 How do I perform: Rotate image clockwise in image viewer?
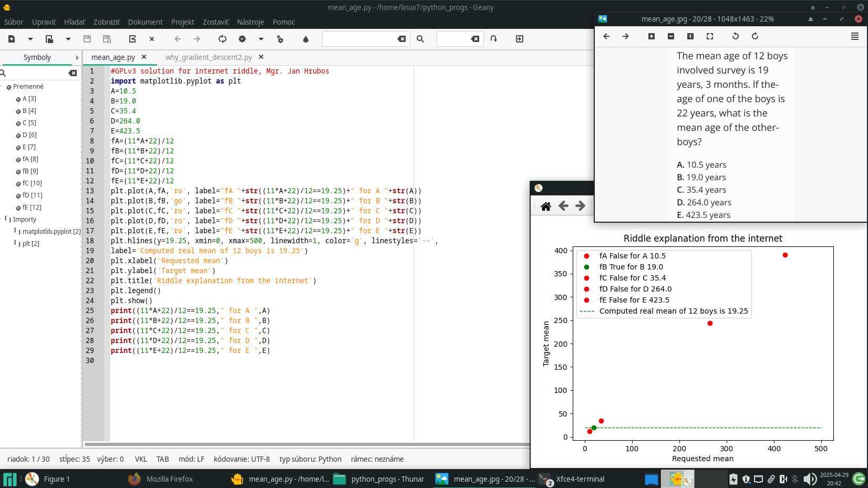pos(755,36)
